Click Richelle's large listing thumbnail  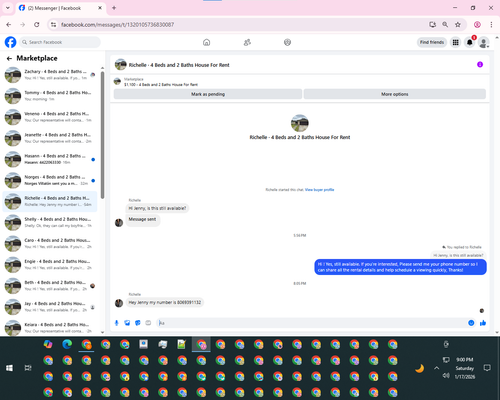point(300,123)
